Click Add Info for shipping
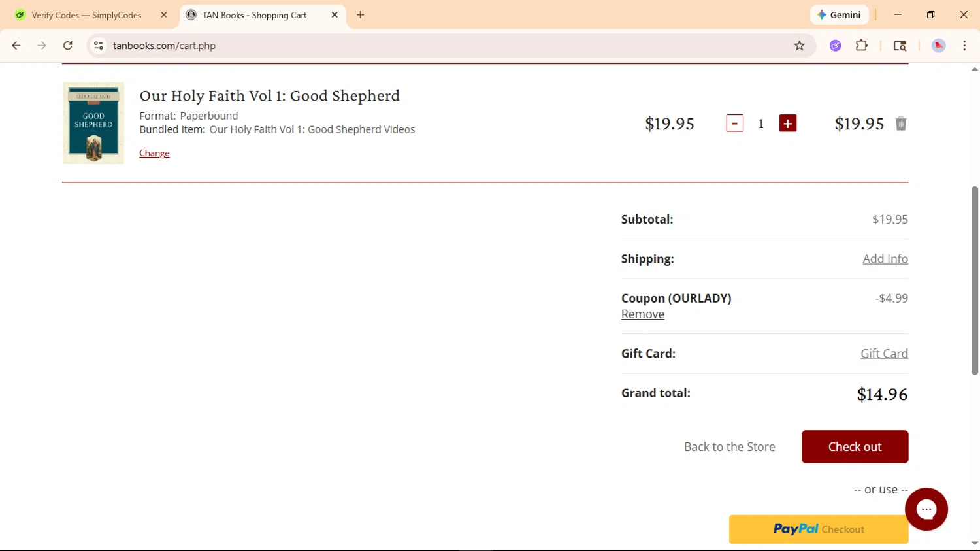Image resolution: width=980 pixels, height=551 pixels. (885, 259)
